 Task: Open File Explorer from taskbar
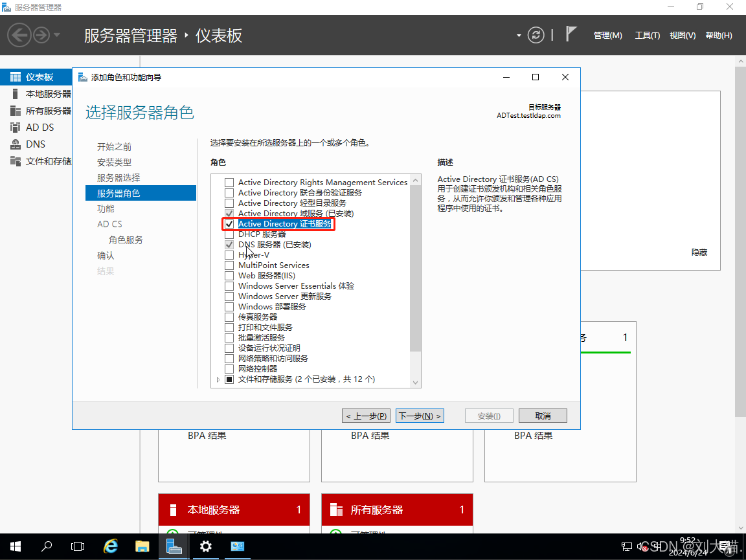(142, 546)
